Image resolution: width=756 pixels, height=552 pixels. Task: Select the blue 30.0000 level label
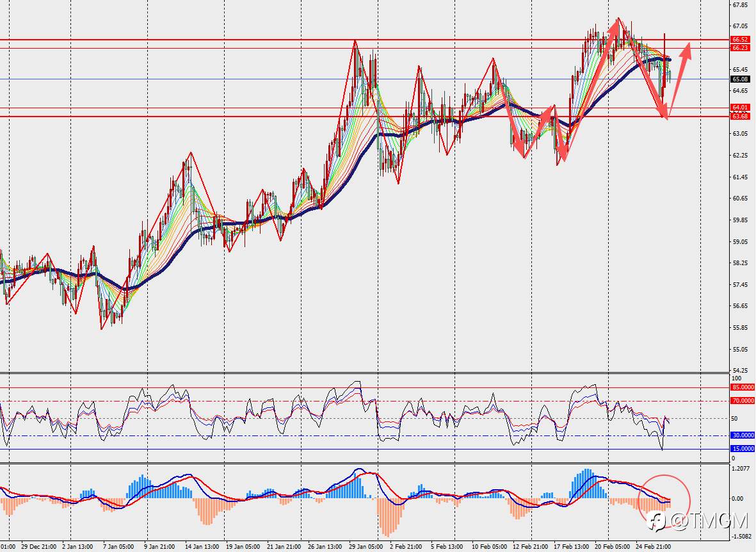point(743,435)
